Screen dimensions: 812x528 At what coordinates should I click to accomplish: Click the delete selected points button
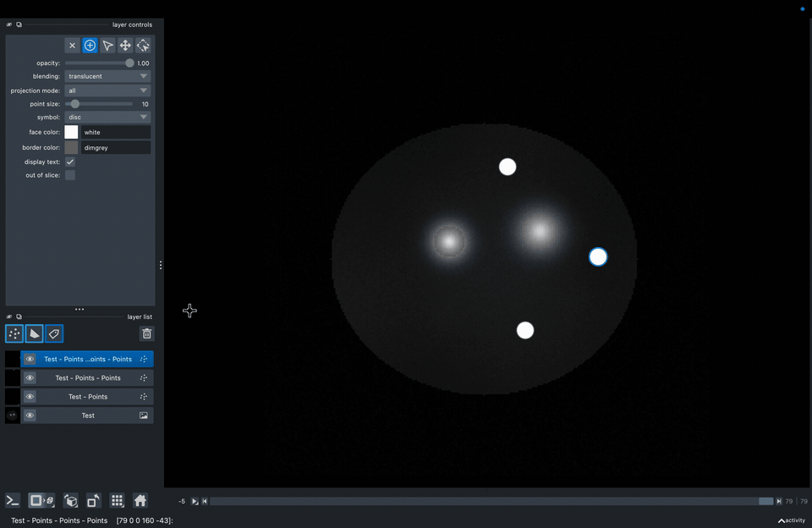pos(72,46)
